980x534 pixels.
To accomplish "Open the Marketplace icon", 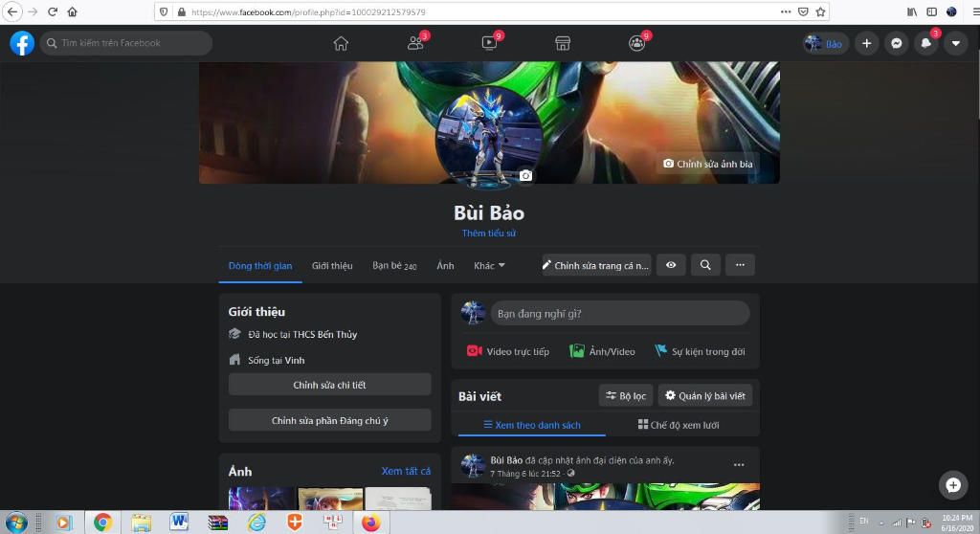I will pos(563,43).
